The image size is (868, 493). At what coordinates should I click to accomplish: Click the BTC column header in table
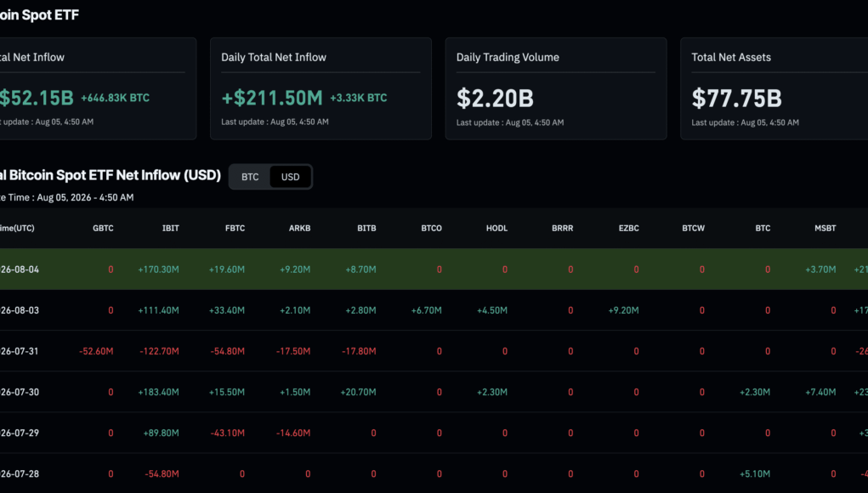tap(763, 228)
